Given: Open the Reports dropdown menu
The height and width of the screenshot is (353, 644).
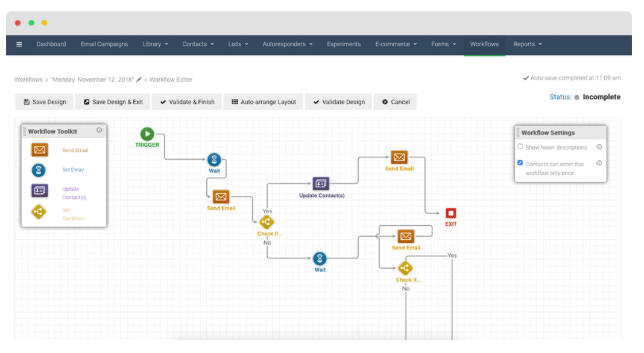Looking at the screenshot, I should [527, 44].
